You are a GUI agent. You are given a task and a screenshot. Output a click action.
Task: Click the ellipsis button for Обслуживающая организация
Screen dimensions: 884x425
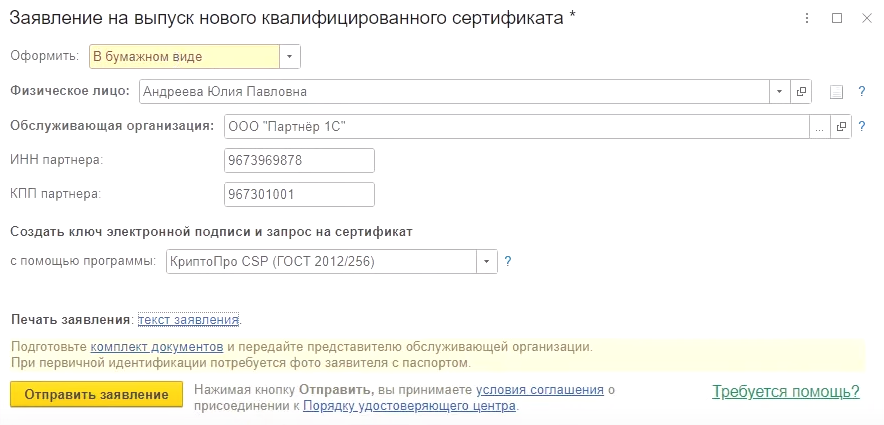820,127
